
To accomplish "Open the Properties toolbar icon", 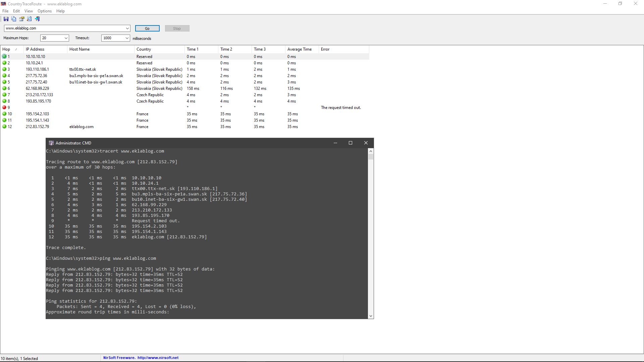I will pos(22,19).
